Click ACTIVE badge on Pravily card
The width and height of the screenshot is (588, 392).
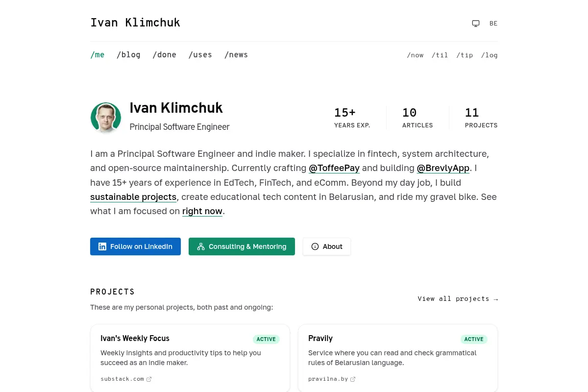pos(474,339)
